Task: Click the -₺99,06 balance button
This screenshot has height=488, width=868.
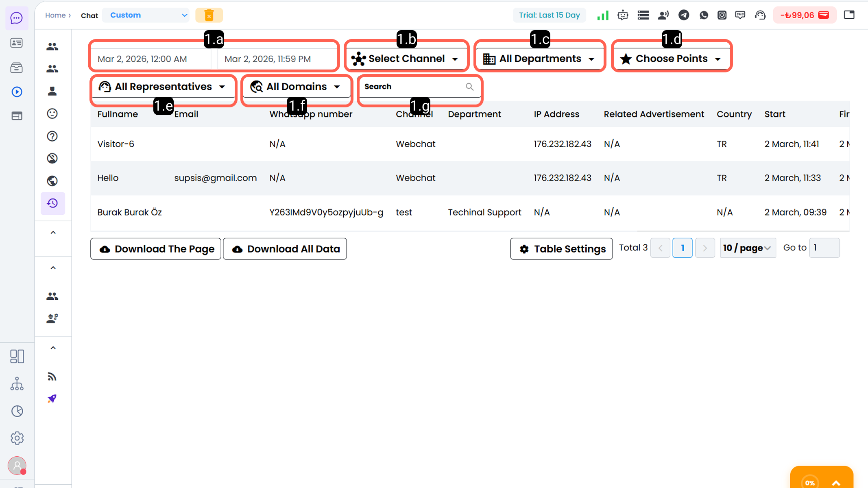Action: pos(805,15)
